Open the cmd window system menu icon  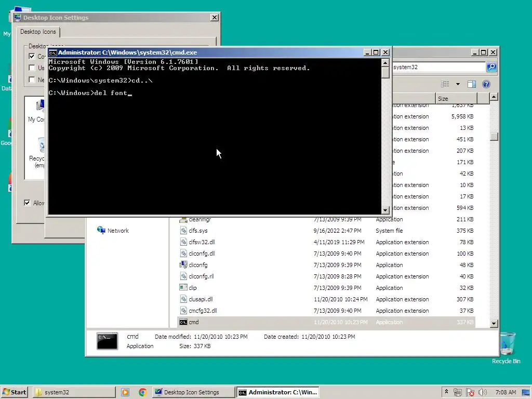[52, 52]
